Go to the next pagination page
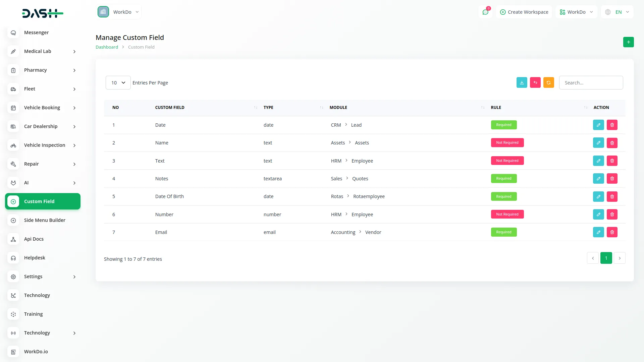 tap(619, 258)
